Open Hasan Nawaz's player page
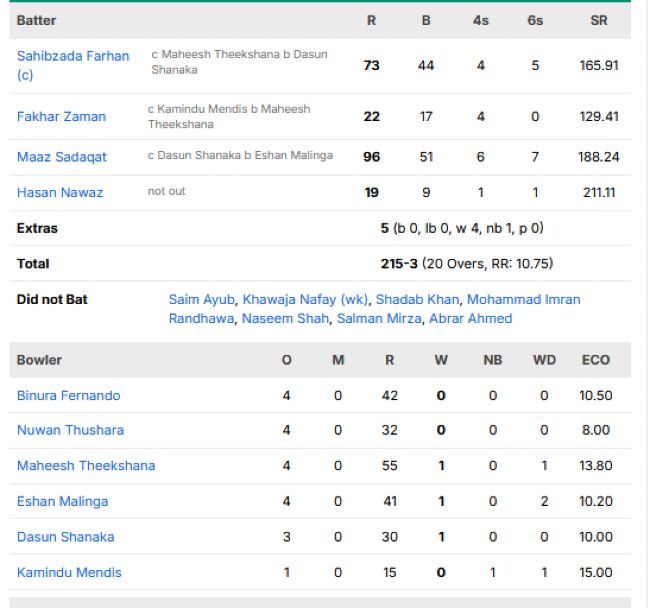 [60, 192]
